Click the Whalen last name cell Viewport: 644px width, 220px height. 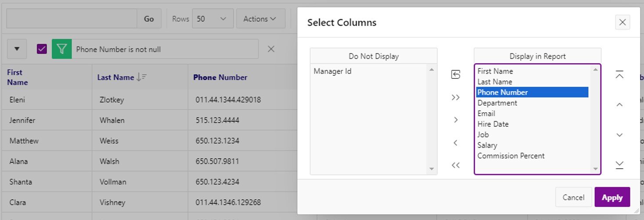[112, 120]
